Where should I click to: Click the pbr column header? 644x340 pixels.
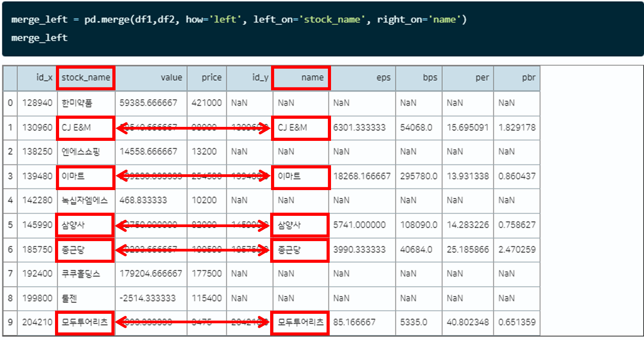click(517, 78)
